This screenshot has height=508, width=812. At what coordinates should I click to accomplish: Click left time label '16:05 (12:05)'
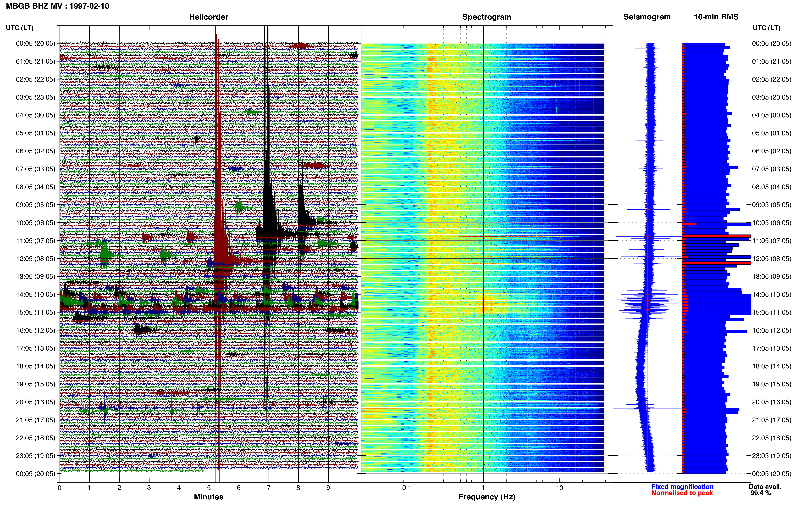click(x=35, y=330)
